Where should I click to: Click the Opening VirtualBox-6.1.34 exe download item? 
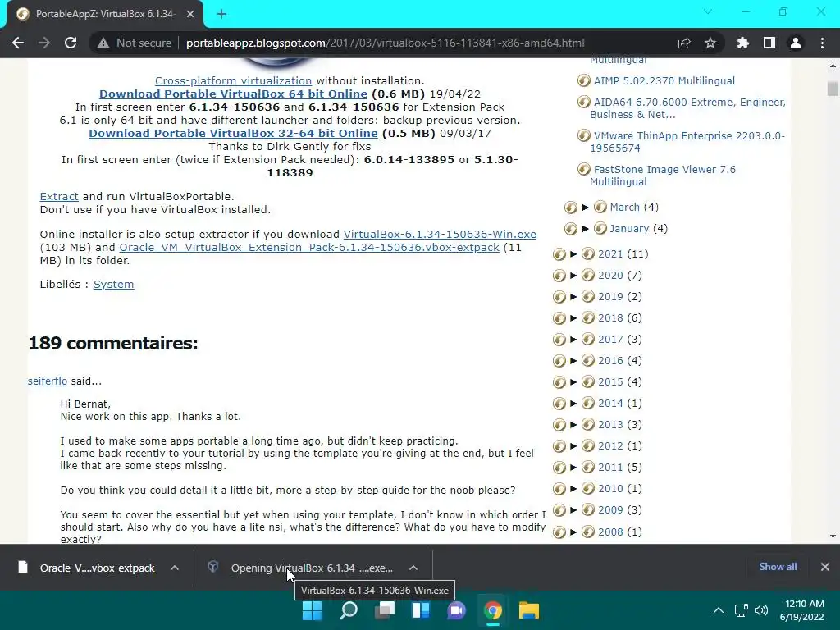click(x=300, y=568)
